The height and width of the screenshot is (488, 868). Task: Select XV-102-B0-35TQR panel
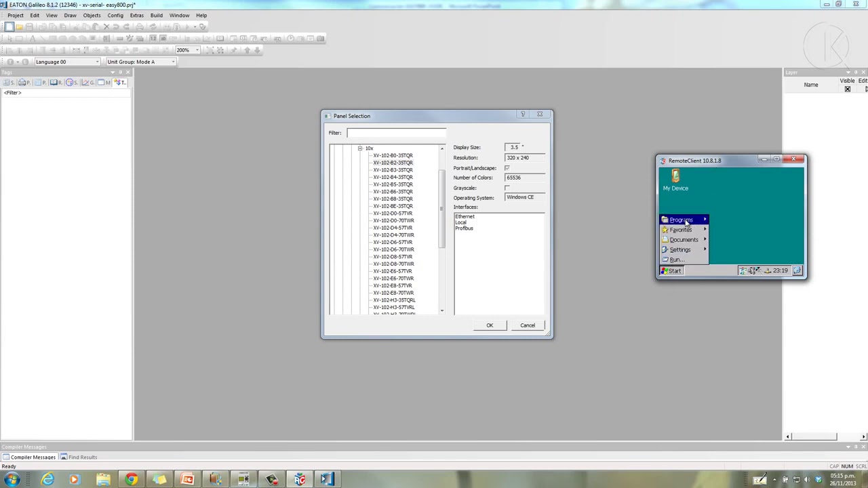pos(393,156)
